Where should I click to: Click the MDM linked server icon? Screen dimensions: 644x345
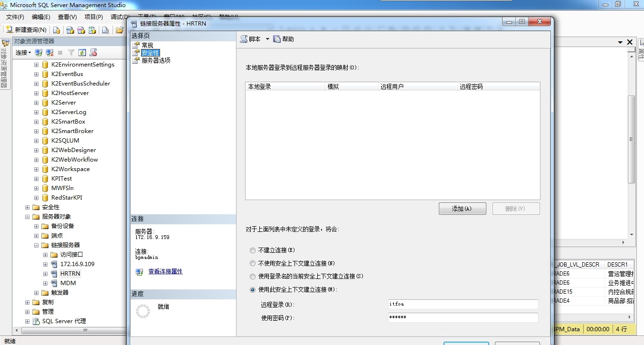coord(54,283)
